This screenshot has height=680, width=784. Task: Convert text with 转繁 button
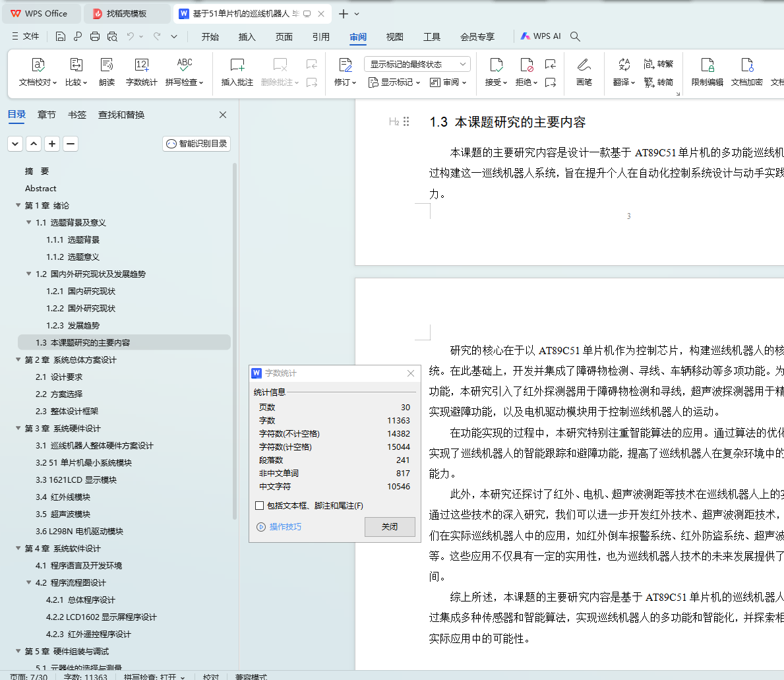tap(659, 64)
